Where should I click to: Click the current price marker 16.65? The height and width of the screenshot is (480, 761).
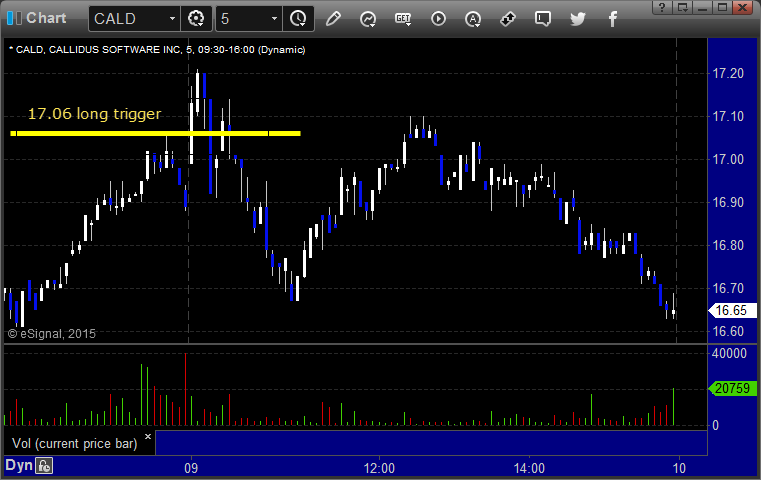coord(732,310)
